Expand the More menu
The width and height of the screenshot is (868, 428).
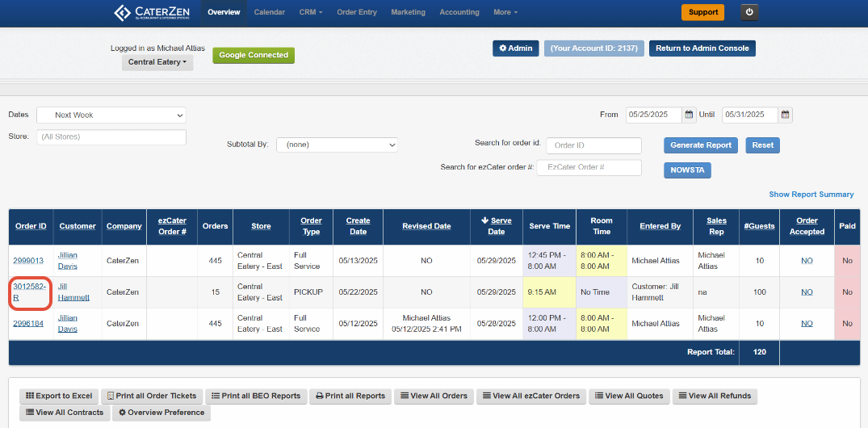coord(505,12)
